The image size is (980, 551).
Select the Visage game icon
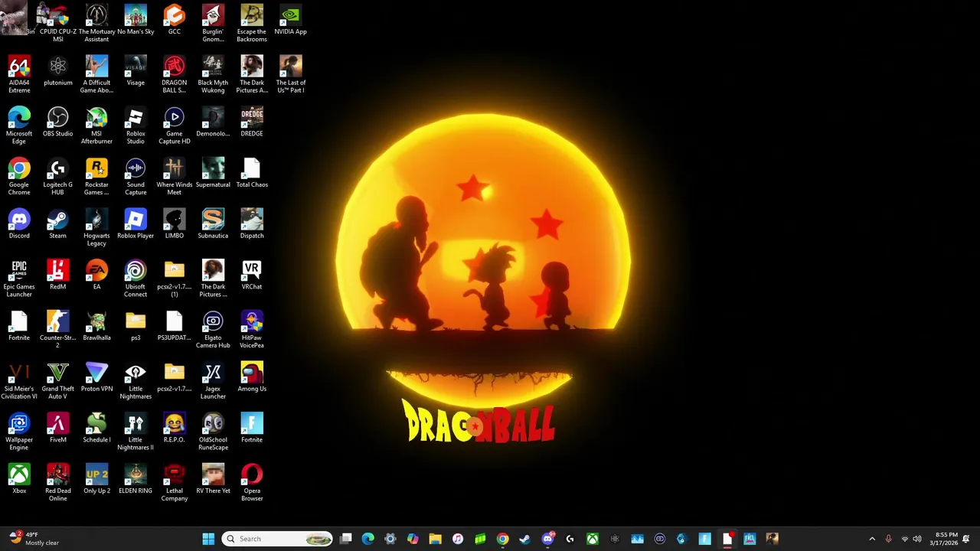click(x=136, y=71)
